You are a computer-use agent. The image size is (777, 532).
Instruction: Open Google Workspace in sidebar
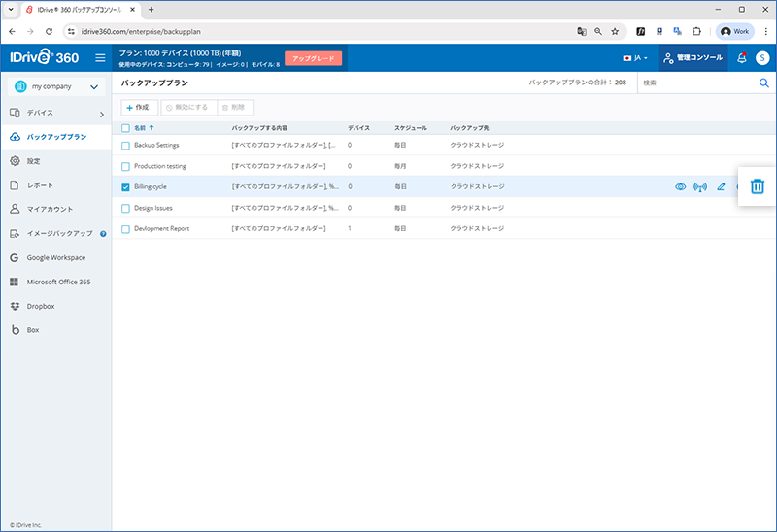click(55, 258)
